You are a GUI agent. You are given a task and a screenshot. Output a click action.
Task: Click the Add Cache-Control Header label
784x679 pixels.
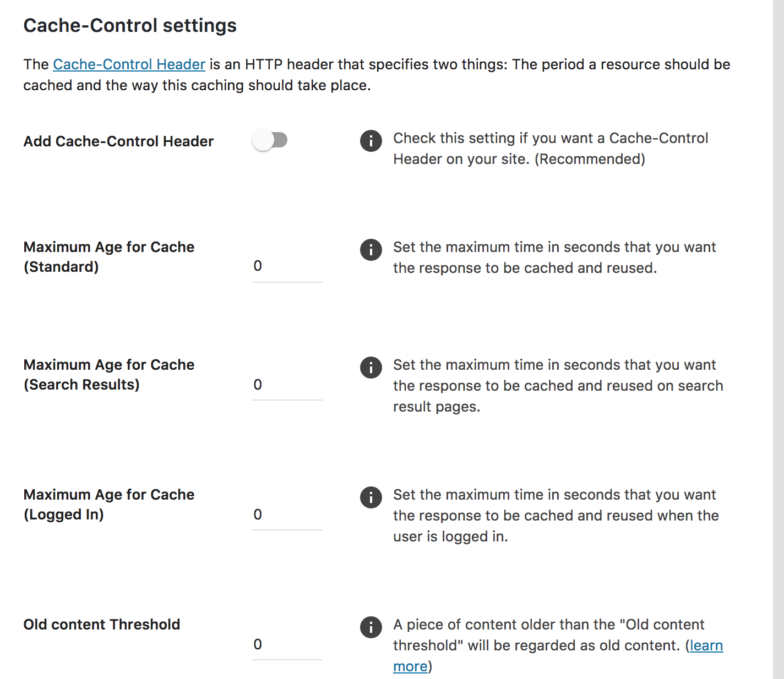click(118, 141)
